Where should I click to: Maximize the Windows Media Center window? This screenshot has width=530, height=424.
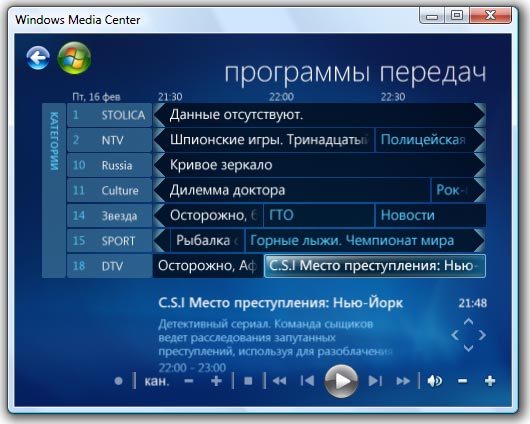457,16
